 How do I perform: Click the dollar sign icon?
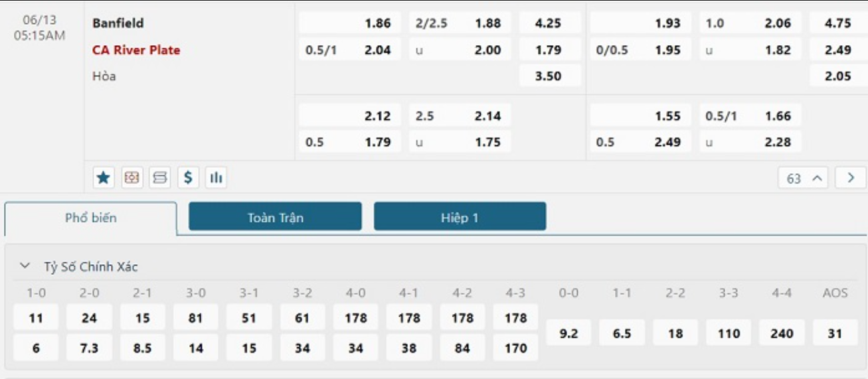[x=188, y=177]
